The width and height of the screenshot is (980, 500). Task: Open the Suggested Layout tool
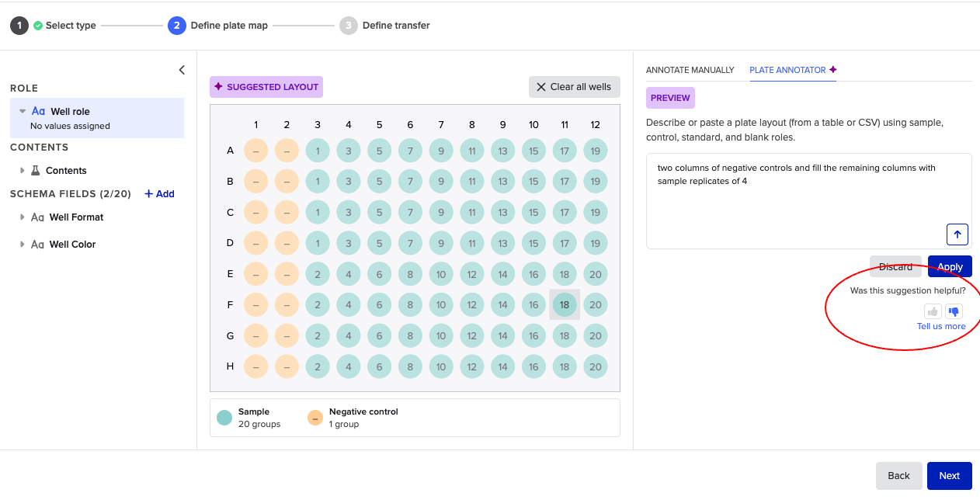[x=266, y=87]
